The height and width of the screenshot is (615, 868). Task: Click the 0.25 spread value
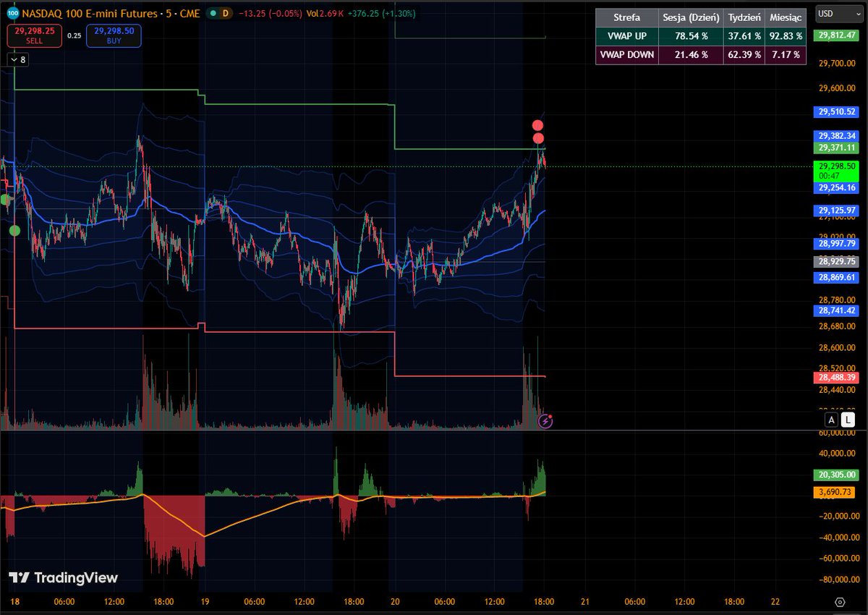pyautogui.click(x=75, y=35)
